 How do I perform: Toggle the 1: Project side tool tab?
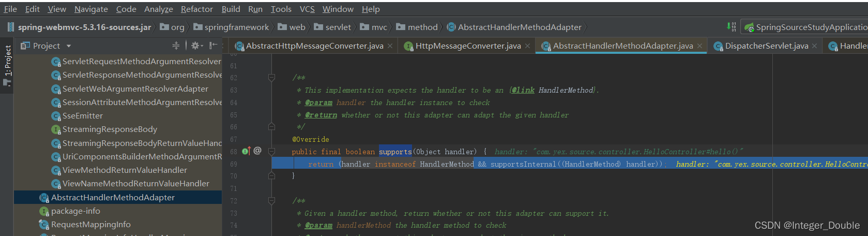pyautogui.click(x=7, y=65)
